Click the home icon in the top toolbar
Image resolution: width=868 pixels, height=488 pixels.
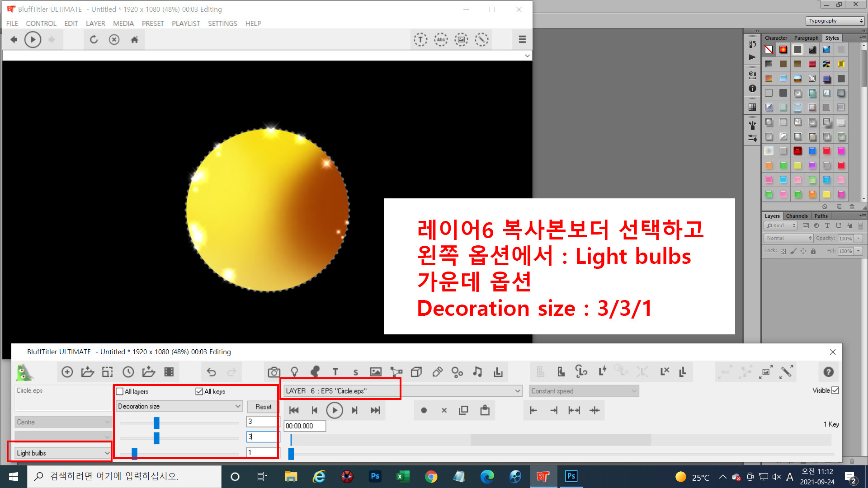[x=134, y=40]
